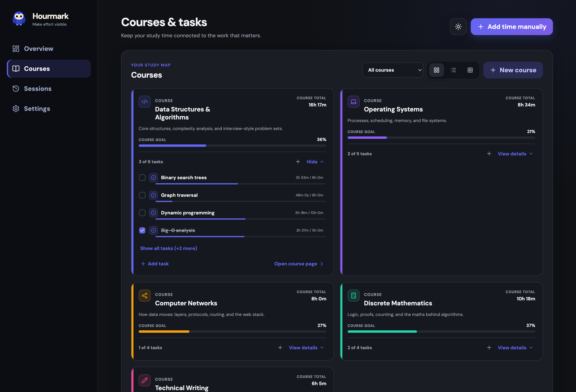Screen dimensions: 576x392
Task: Click Operating Systems laptop icon
Action: click(354, 102)
